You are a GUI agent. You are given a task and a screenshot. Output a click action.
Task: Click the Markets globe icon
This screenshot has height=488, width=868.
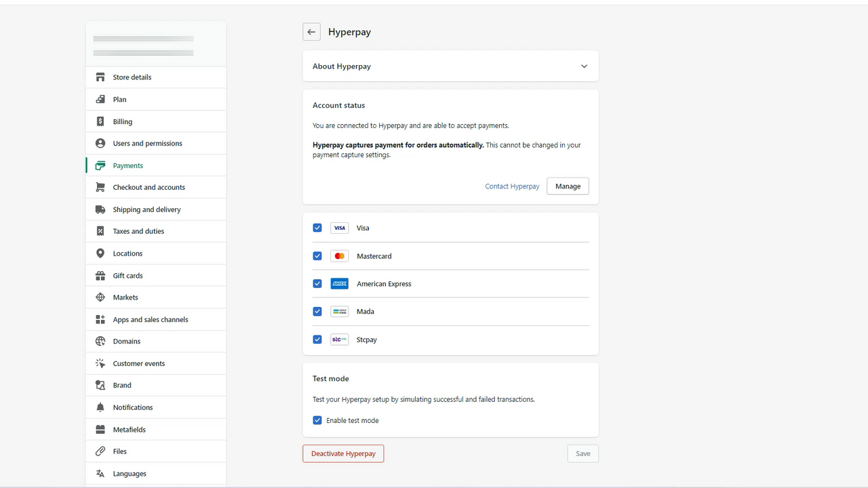[x=100, y=298]
